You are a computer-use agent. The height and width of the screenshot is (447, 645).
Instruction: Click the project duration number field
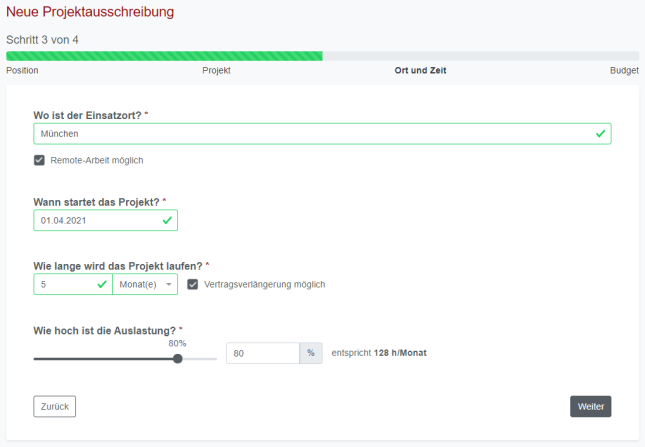click(x=64, y=285)
